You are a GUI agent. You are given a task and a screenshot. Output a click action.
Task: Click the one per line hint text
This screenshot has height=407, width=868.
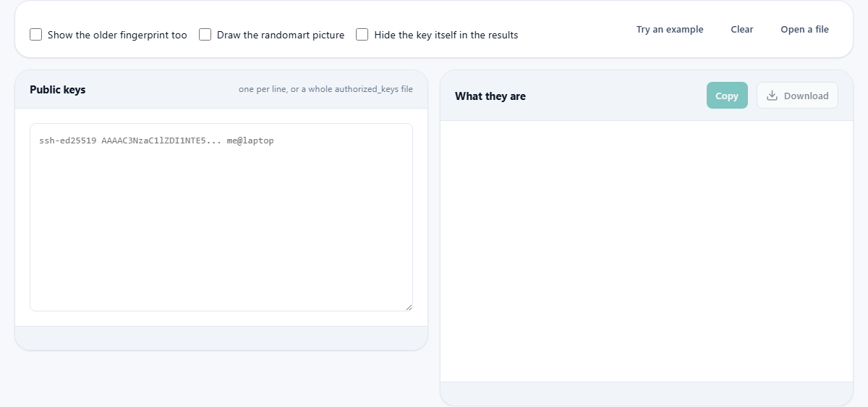coord(325,90)
